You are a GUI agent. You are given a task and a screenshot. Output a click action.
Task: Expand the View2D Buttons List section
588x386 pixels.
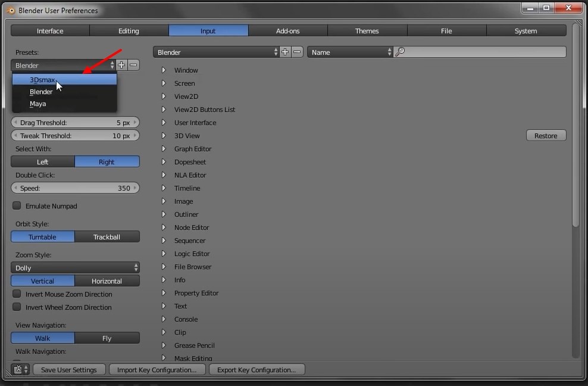(164, 110)
